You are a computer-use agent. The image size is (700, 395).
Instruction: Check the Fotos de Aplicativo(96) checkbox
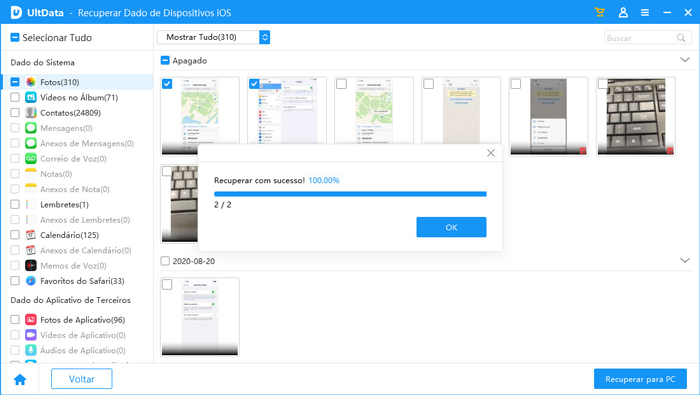(15, 320)
